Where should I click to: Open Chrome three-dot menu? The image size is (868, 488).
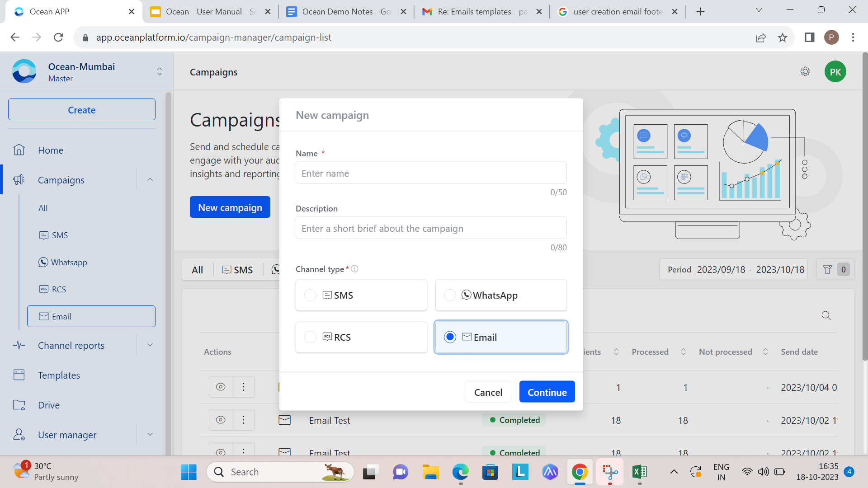pyautogui.click(x=853, y=38)
